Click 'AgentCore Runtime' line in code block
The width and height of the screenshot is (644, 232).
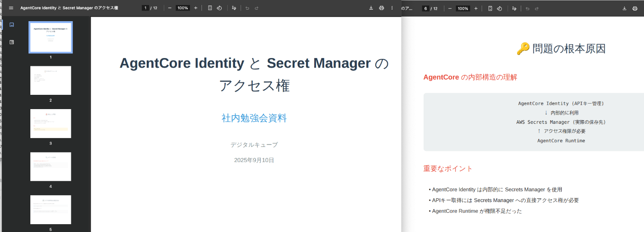pyautogui.click(x=561, y=140)
